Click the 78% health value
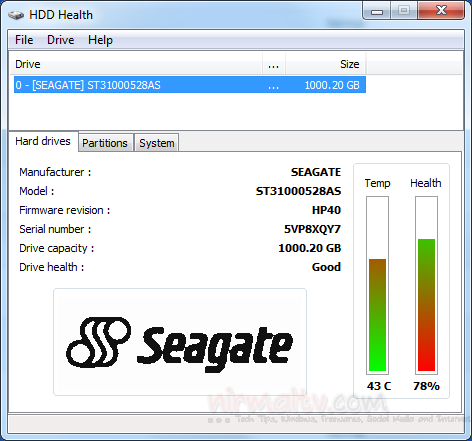 (x=426, y=386)
